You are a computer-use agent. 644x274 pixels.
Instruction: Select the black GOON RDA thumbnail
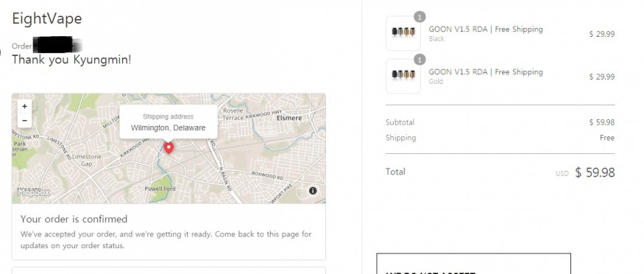coord(403,33)
